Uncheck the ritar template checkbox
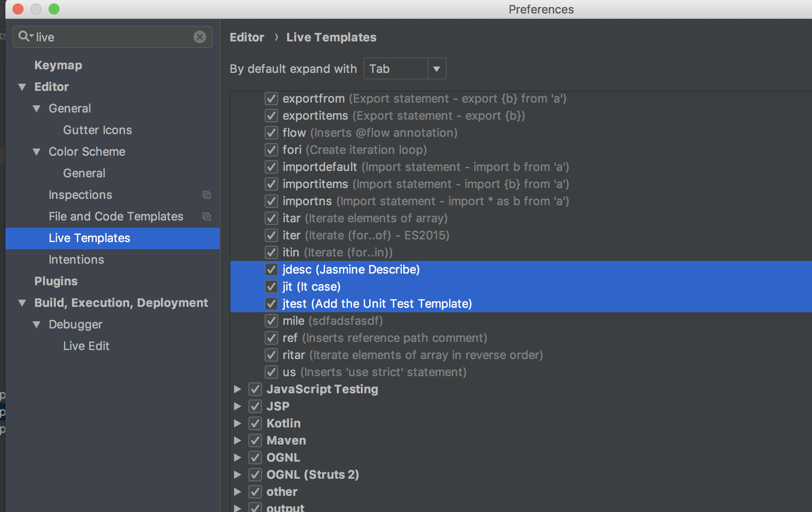 [x=271, y=355]
